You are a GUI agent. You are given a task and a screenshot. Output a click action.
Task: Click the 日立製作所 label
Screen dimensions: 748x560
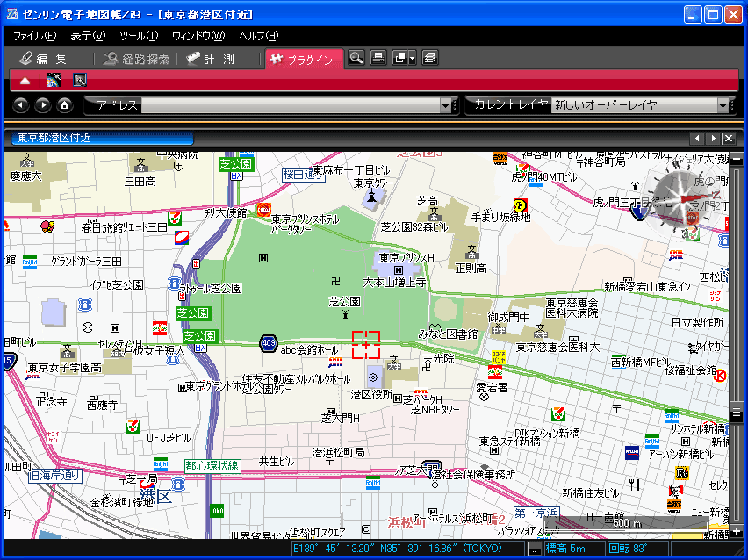pos(697,323)
